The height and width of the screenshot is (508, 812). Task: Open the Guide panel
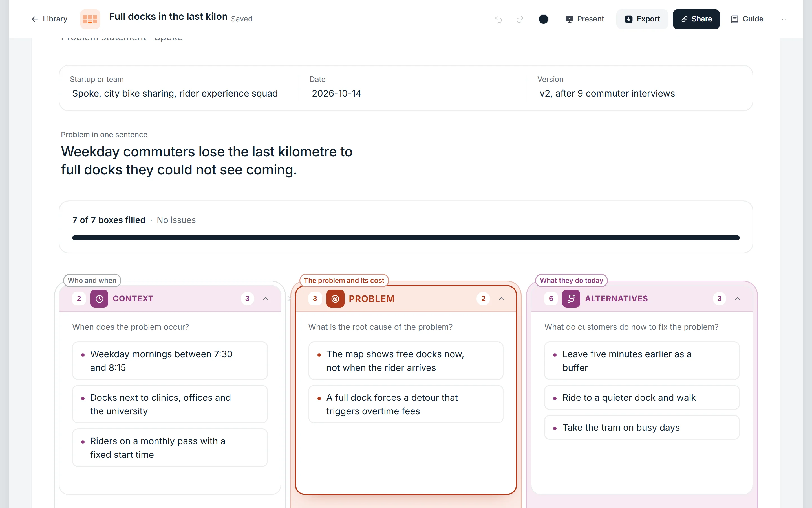coord(747,19)
